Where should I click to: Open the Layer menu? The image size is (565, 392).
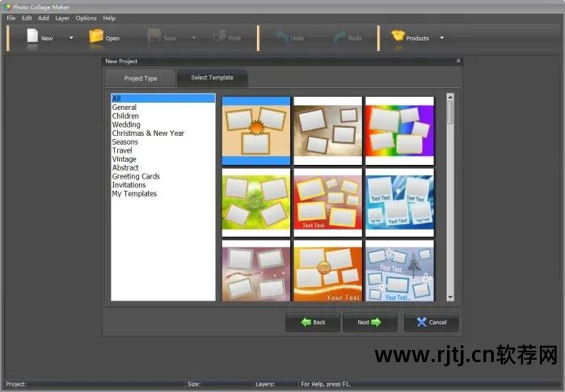[62, 18]
